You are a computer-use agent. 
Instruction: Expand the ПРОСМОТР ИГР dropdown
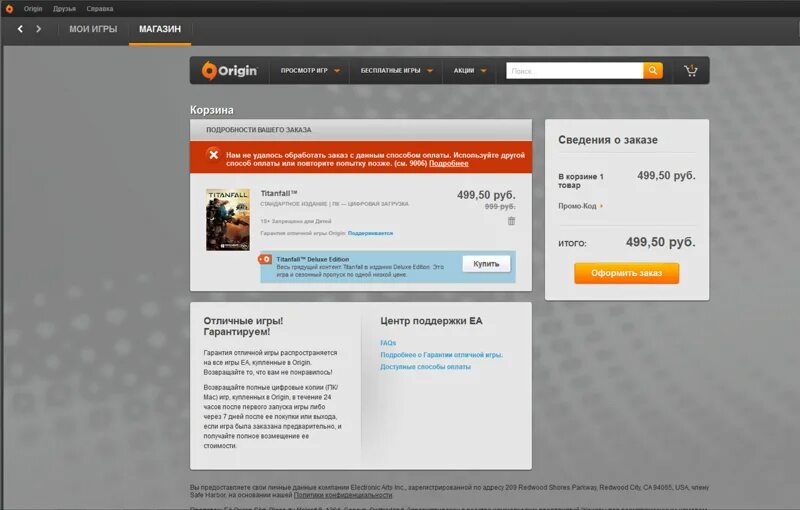[310, 70]
